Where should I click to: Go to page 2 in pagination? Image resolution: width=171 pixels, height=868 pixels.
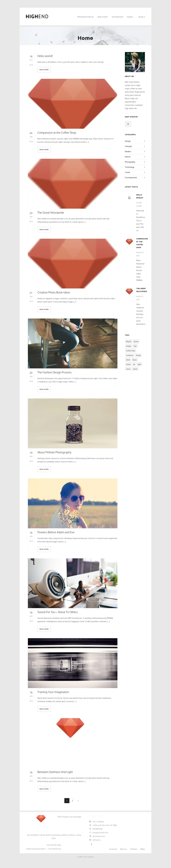72,800
